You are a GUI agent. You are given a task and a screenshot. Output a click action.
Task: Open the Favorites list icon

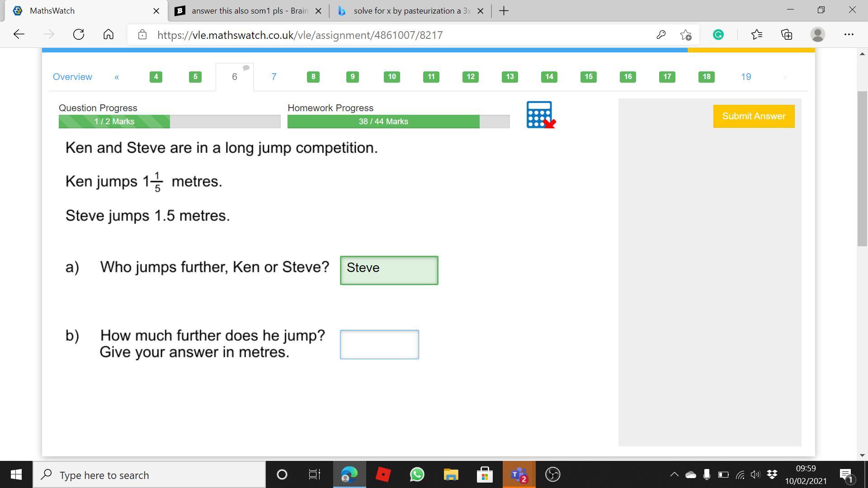[757, 35]
